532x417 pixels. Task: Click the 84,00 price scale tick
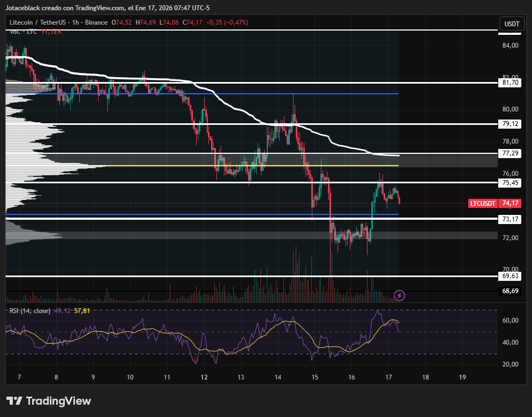[510, 46]
